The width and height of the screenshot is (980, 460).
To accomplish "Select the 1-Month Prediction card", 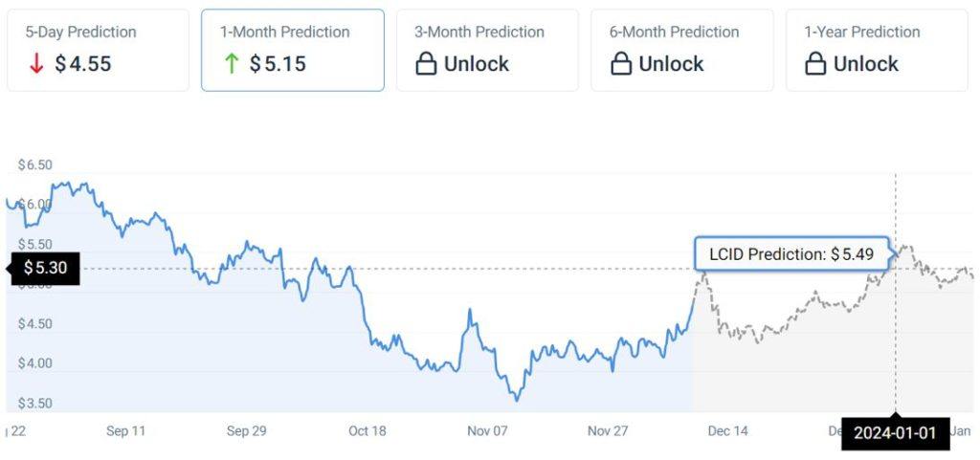I will [x=293, y=50].
